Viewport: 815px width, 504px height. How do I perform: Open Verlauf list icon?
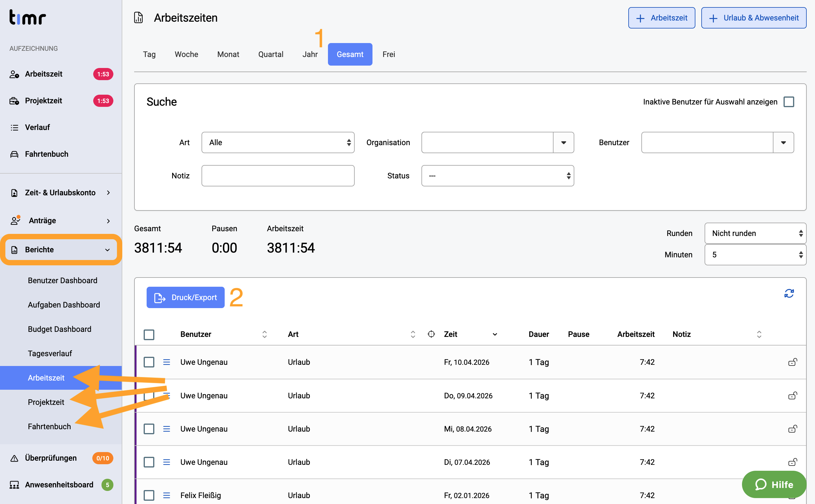point(14,127)
